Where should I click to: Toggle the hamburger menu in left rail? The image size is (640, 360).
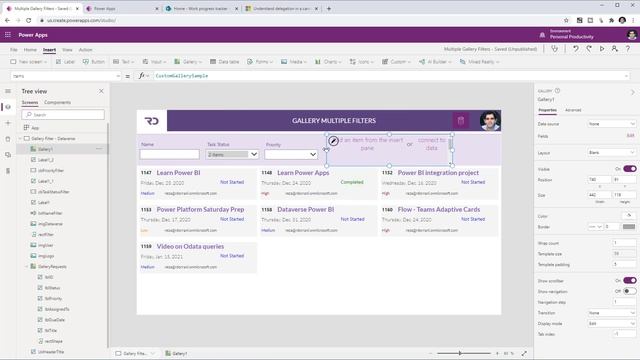8,91
